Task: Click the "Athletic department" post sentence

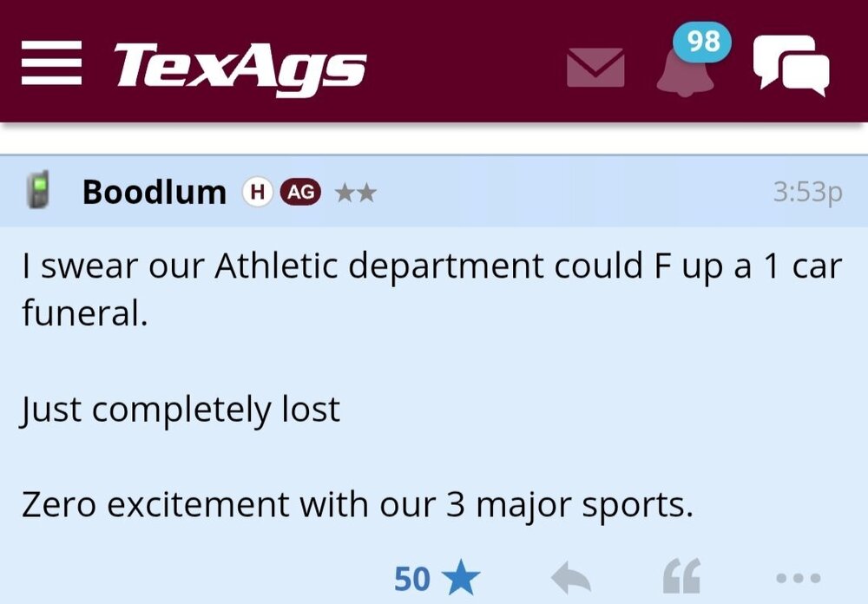Action: pos(431,266)
